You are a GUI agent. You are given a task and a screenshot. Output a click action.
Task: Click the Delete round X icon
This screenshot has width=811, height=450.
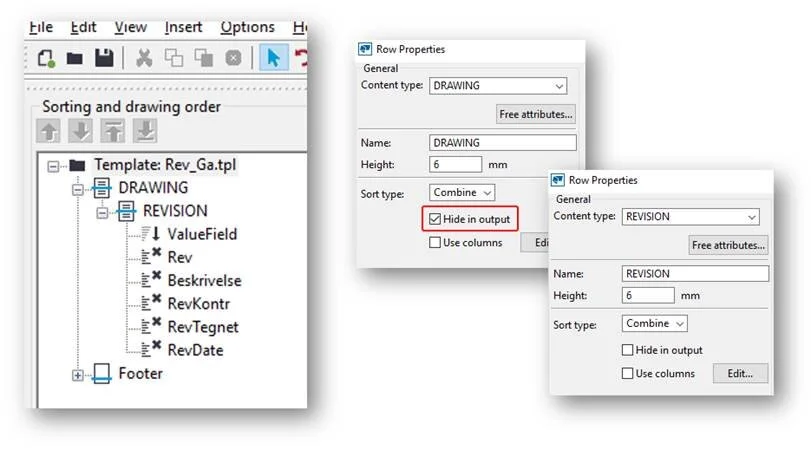(x=233, y=58)
